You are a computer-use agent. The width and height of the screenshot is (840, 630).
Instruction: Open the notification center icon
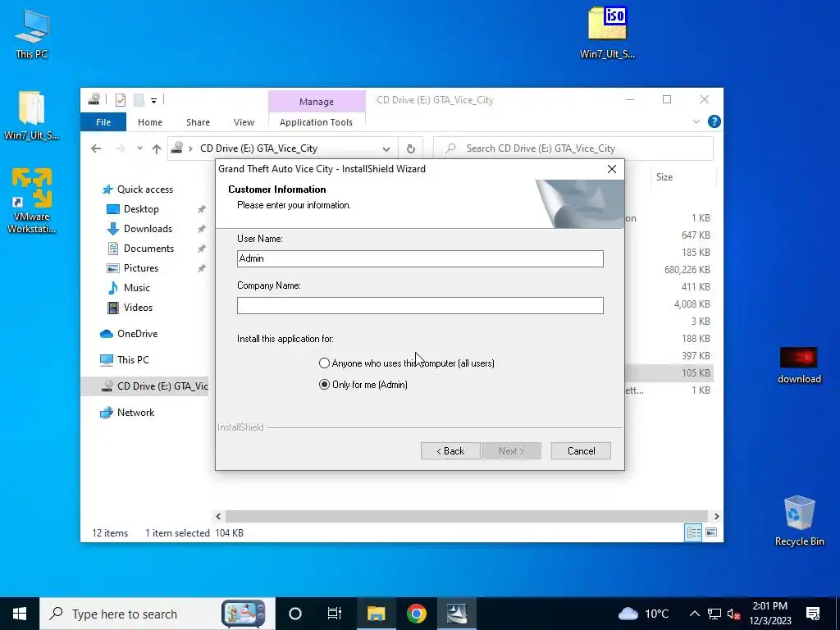point(813,614)
